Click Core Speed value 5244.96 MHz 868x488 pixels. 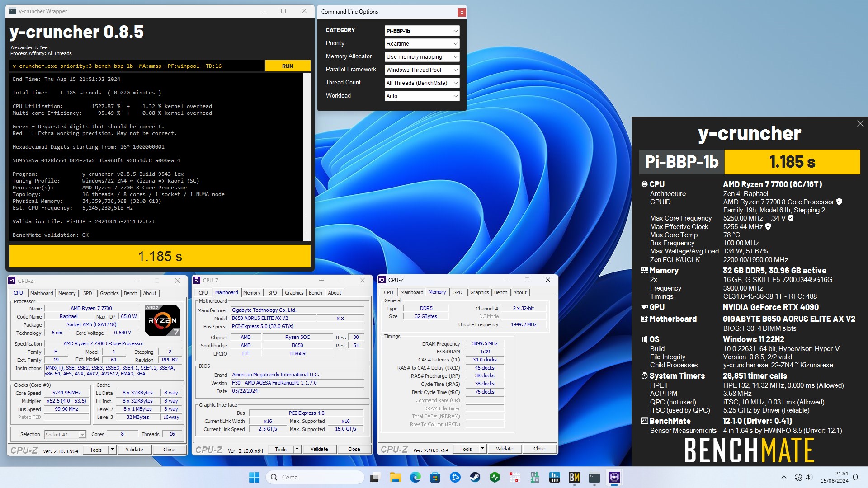[x=66, y=393]
